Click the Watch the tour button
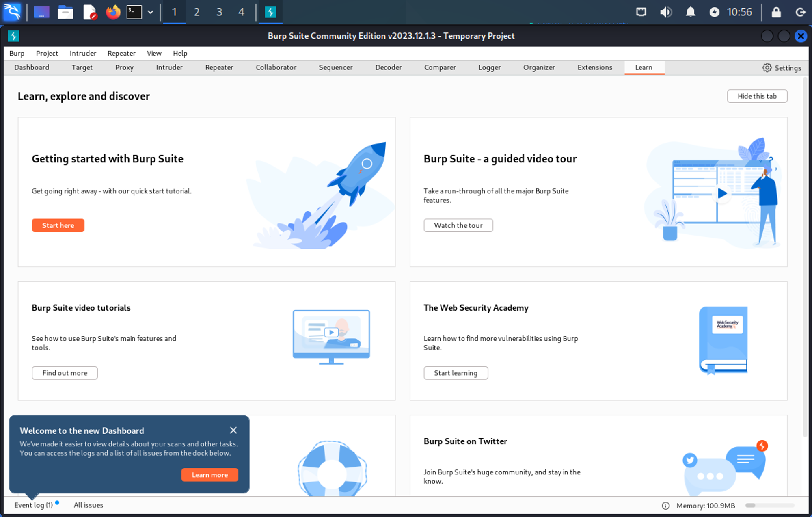812x517 pixels. click(x=458, y=225)
